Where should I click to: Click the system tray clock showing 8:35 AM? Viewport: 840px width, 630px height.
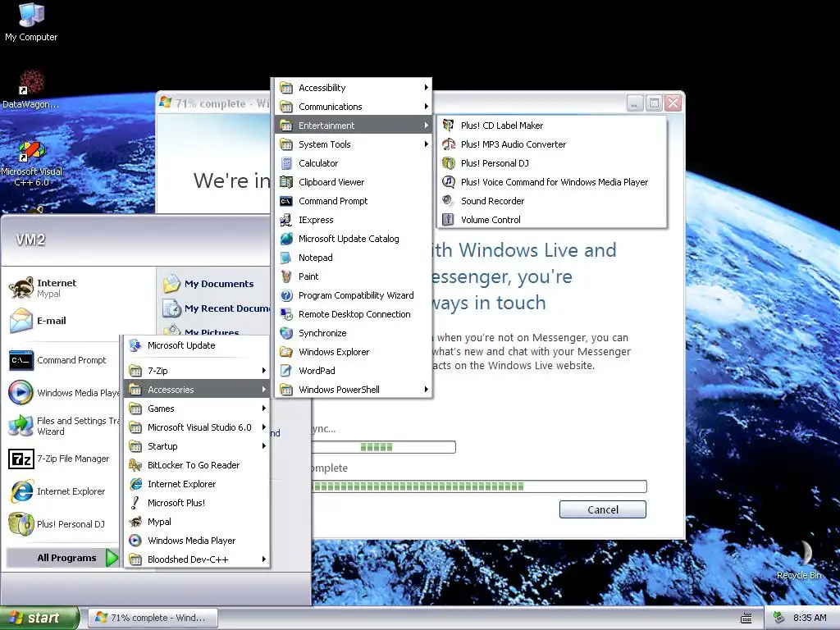coord(810,618)
